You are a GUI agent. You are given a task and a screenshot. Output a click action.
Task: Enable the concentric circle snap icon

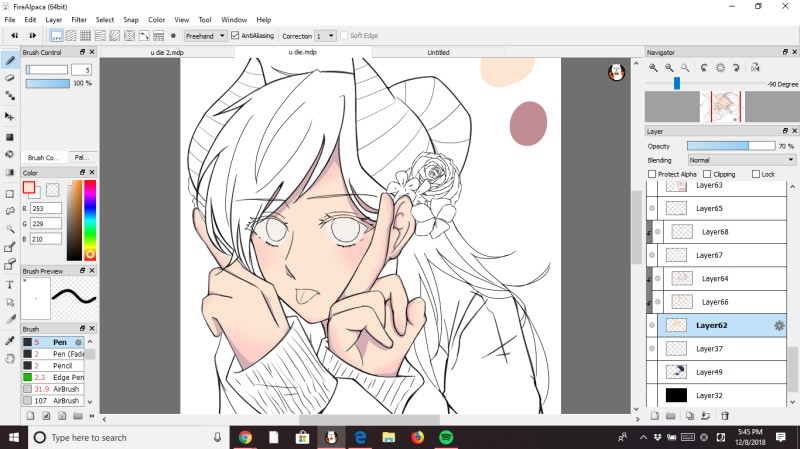130,36
